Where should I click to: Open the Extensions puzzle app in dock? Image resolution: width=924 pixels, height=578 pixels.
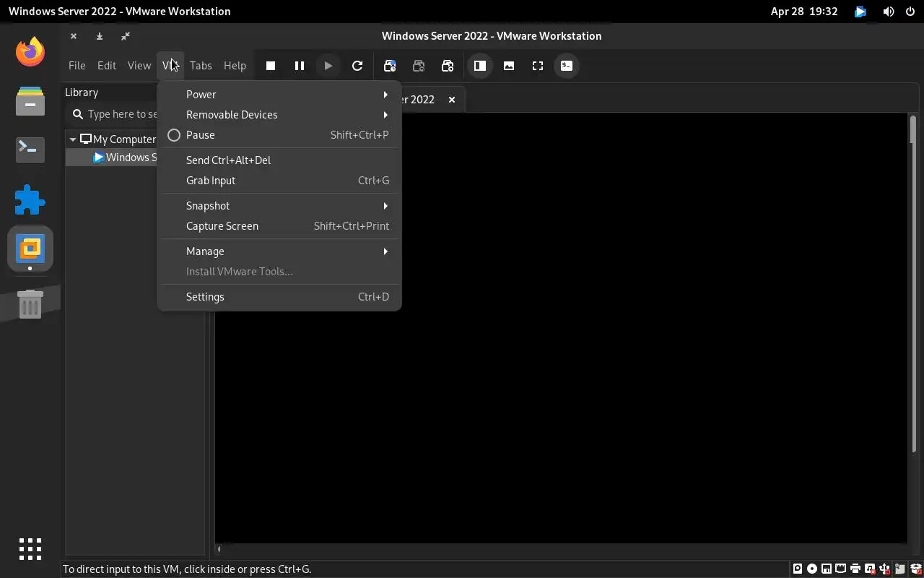[30, 200]
